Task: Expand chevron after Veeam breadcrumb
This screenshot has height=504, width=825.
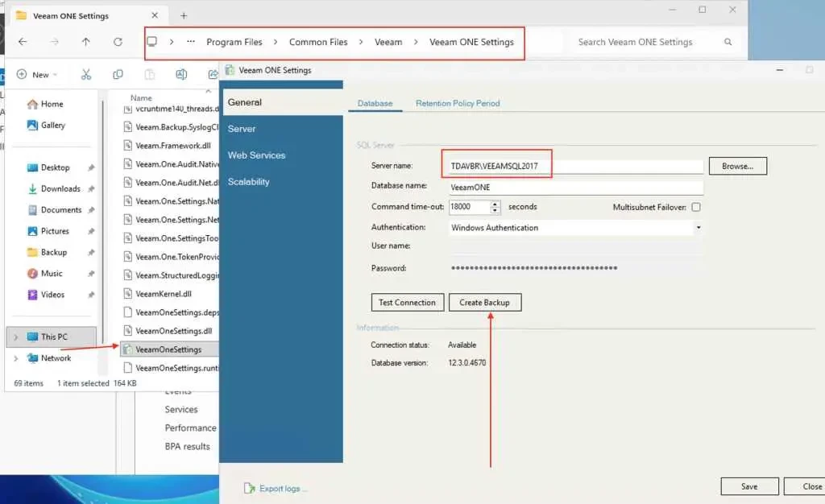Action: coord(416,42)
